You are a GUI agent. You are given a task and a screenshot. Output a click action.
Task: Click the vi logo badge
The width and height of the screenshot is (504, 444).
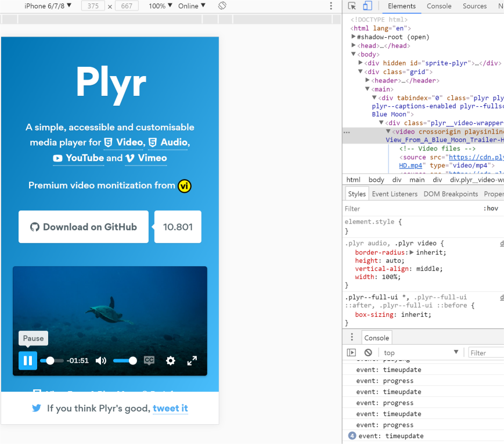tap(185, 186)
